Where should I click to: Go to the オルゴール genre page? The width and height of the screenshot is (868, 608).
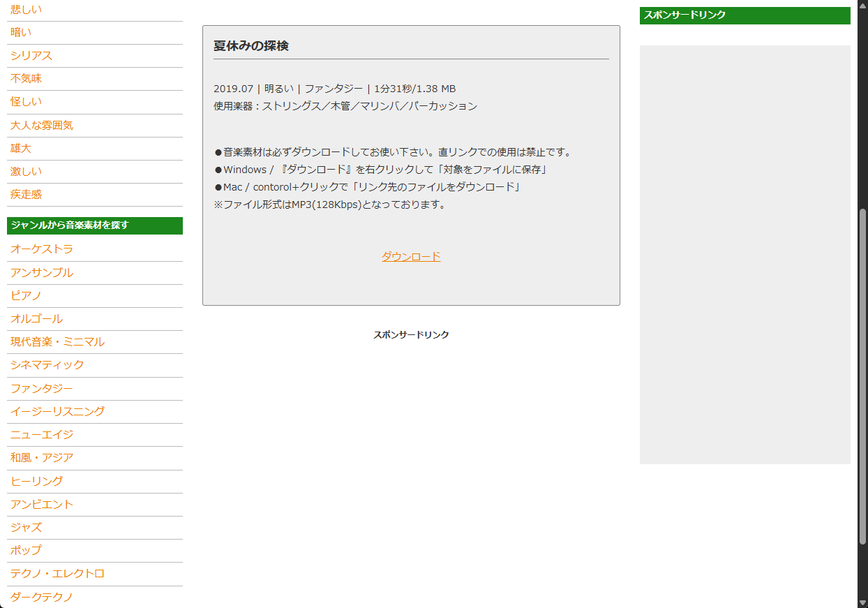click(x=36, y=318)
